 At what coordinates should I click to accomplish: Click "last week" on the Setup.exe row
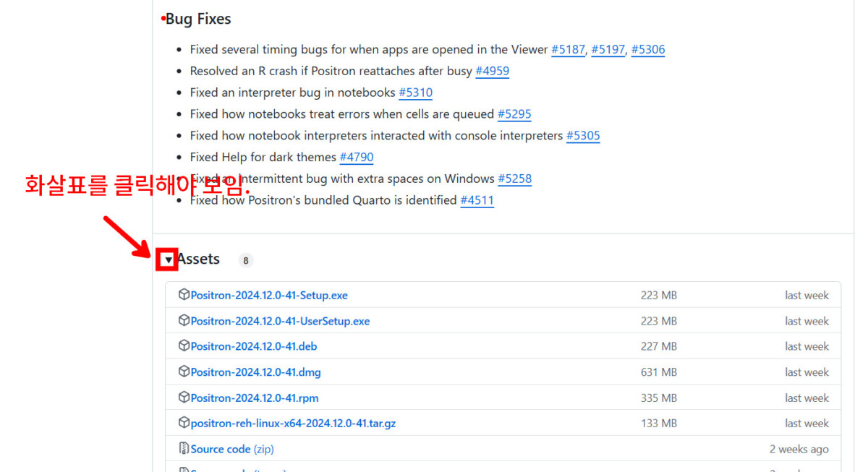[x=807, y=296]
